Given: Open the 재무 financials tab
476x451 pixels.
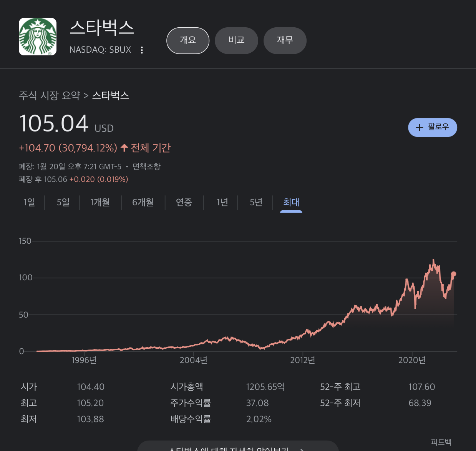Looking at the screenshot, I should click(x=285, y=40).
